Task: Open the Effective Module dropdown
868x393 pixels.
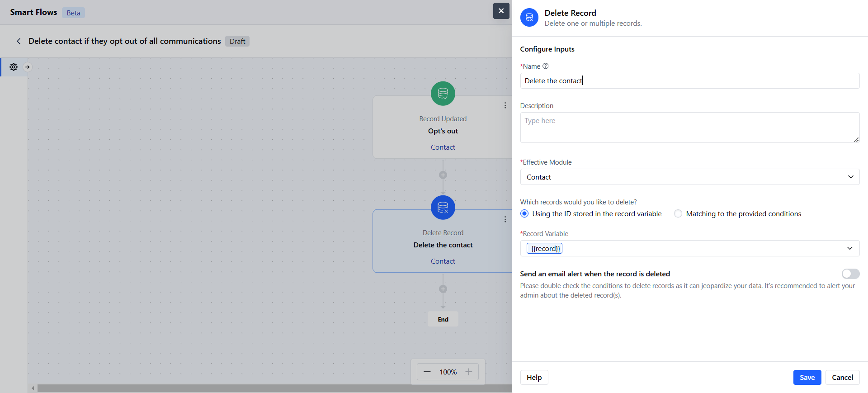Action: coord(690,177)
